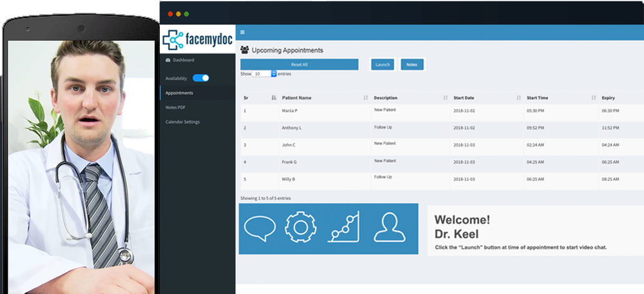The width and height of the screenshot is (644, 294).
Task: Open the analytics chart icon
Action: pos(344,226)
